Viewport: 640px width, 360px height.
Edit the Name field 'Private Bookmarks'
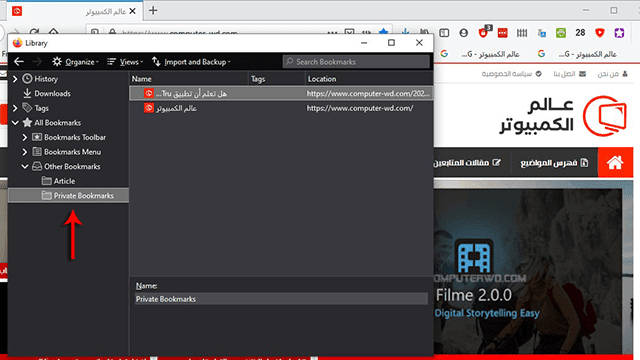[x=281, y=299]
